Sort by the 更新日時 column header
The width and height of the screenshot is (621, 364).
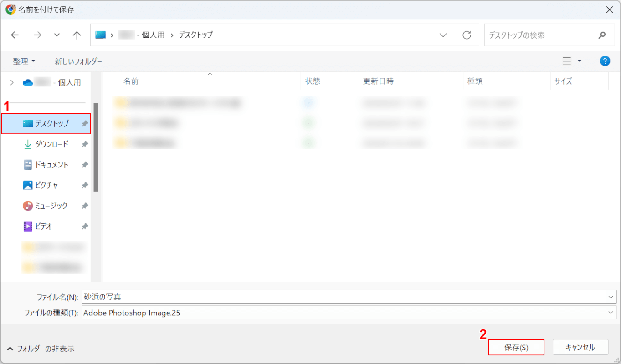378,81
